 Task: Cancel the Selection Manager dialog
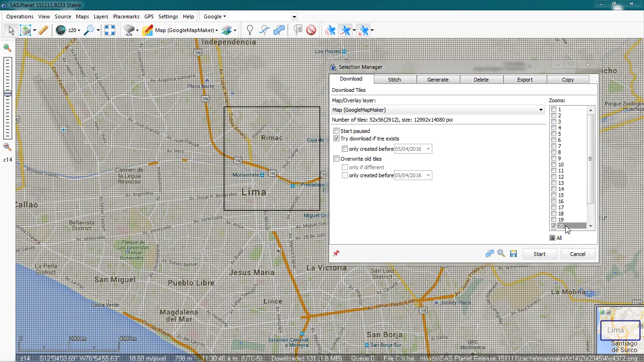(578, 254)
